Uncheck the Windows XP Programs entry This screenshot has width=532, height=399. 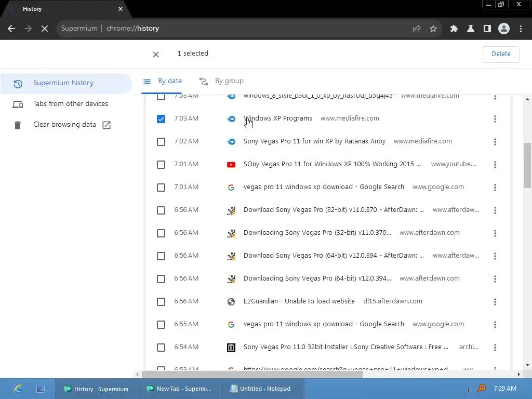click(x=161, y=119)
